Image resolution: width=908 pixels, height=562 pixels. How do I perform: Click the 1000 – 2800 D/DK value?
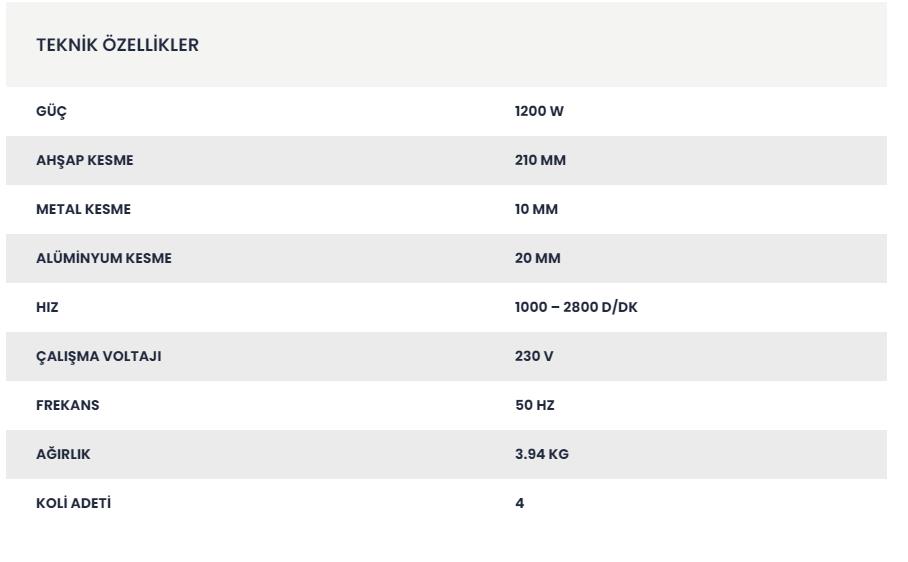pyautogui.click(x=576, y=307)
